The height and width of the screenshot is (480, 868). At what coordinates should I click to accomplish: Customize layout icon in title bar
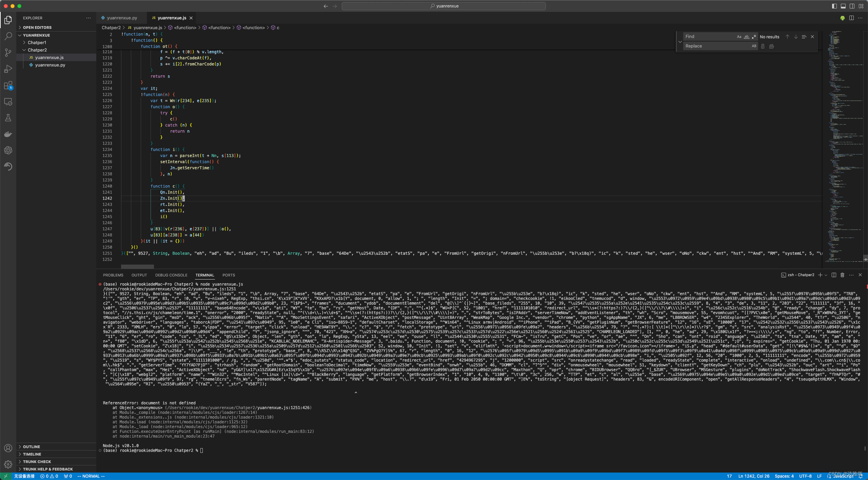pos(861,6)
